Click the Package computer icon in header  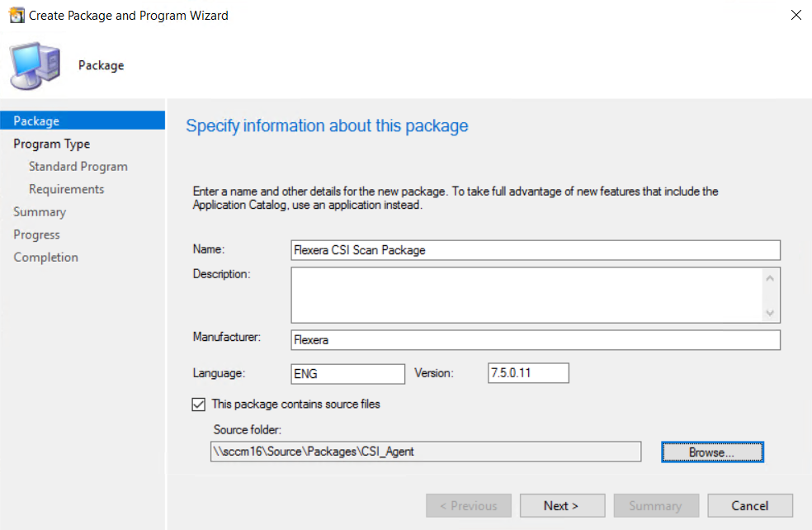pos(35,65)
